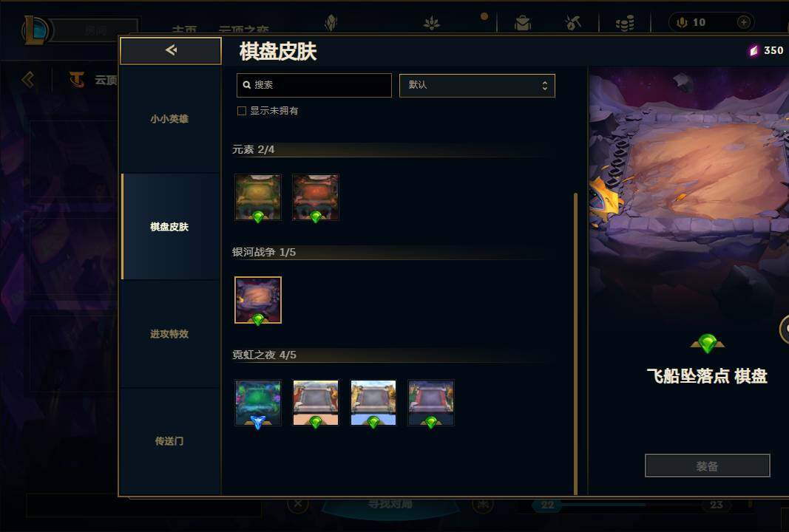Open the 默认 sort dropdown
789x532 pixels.
[x=477, y=86]
